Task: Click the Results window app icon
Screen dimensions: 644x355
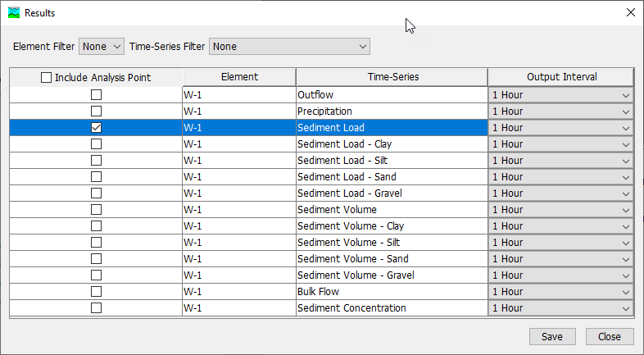Action: point(14,13)
